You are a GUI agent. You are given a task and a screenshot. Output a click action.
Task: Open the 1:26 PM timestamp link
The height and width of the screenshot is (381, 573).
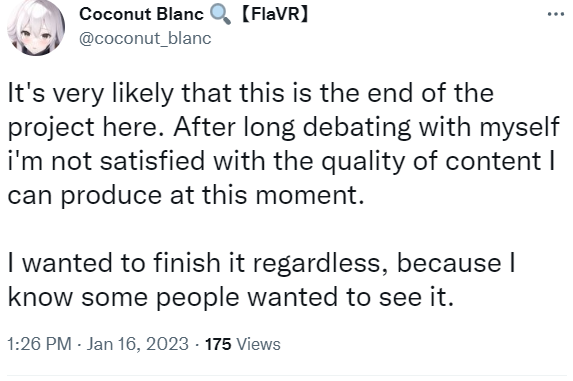pos(39,344)
